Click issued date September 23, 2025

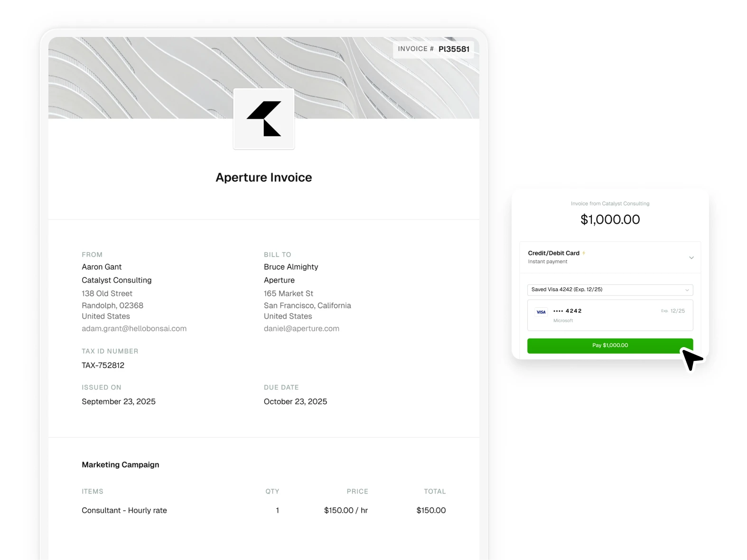[119, 402]
